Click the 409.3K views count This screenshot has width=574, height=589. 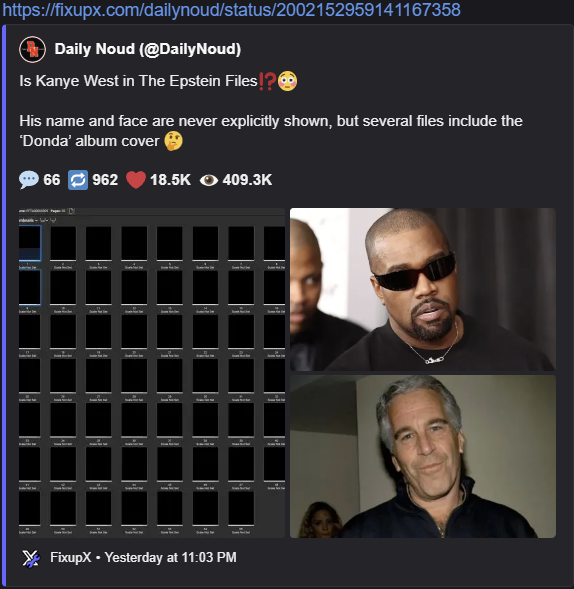[247, 180]
